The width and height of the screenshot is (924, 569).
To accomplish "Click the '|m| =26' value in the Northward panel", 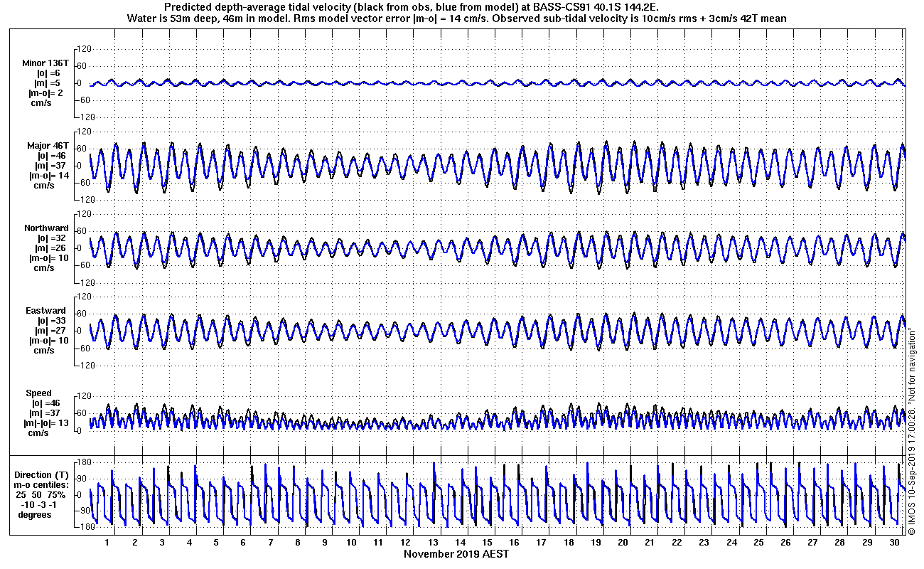I will click(x=52, y=248).
